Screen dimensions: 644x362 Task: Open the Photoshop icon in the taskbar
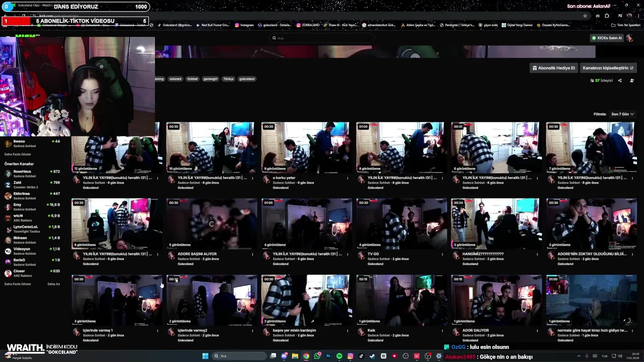328,356
